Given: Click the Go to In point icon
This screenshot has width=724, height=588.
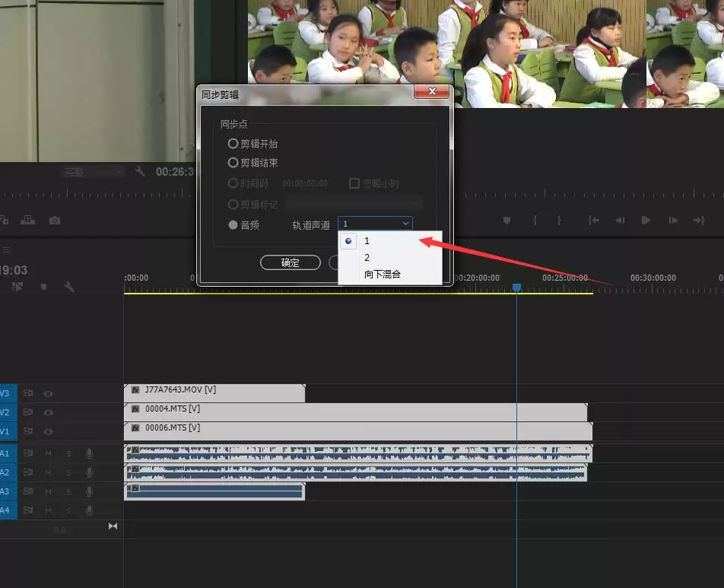Looking at the screenshot, I should point(594,221).
